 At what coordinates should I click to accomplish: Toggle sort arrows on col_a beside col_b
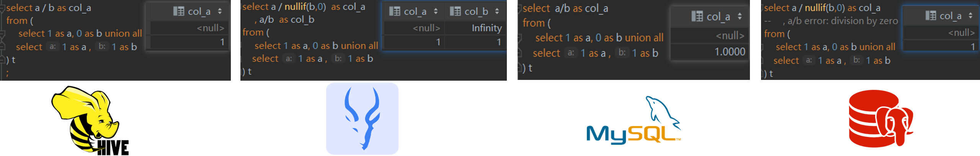436,11
